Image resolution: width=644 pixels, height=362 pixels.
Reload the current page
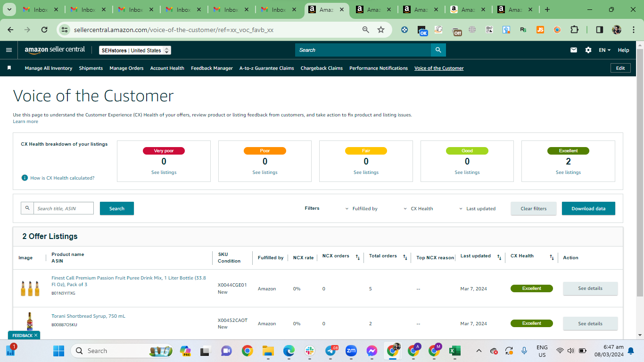[44, 30]
